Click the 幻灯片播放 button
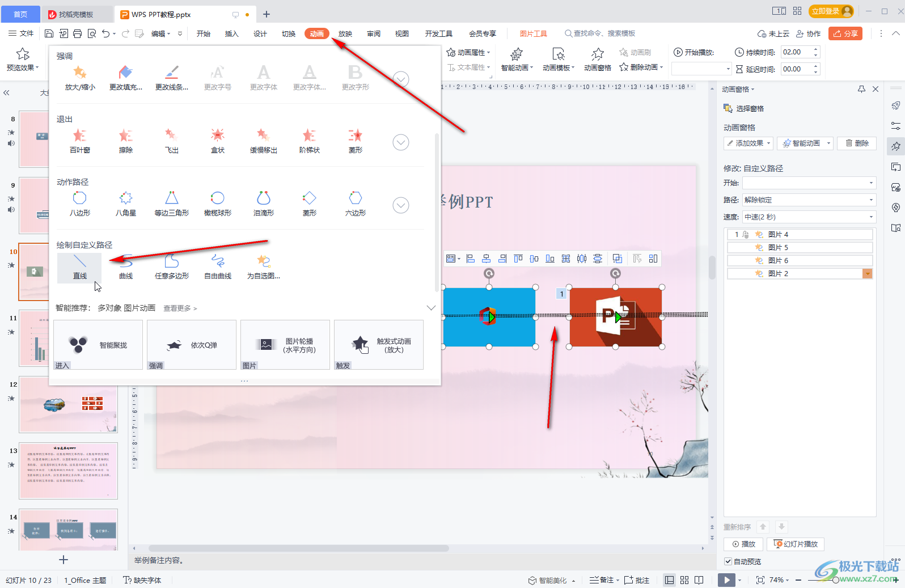Viewport: 905px width, 588px height. pyautogui.click(x=796, y=544)
